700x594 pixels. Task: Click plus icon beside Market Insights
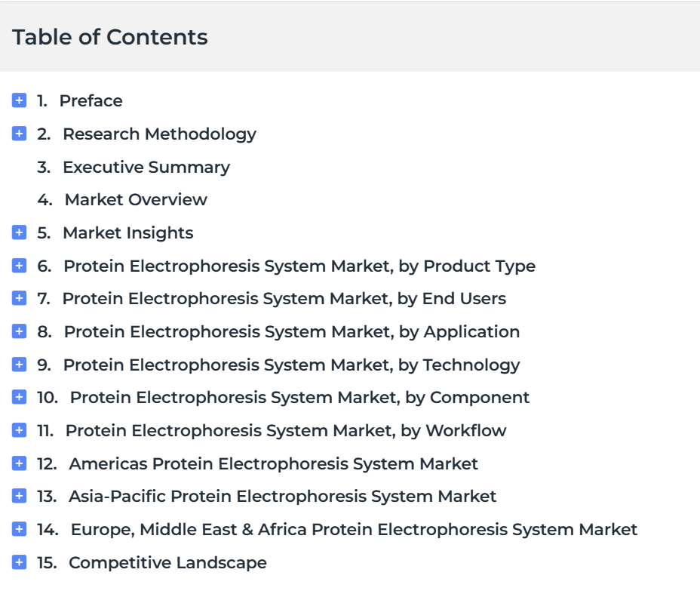[20, 232]
